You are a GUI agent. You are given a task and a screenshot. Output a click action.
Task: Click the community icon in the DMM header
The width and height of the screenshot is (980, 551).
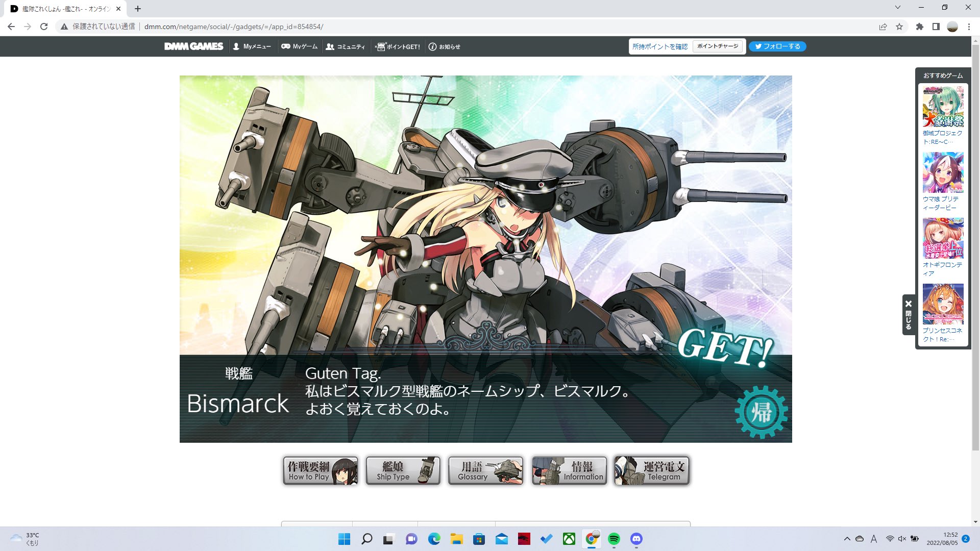[330, 46]
